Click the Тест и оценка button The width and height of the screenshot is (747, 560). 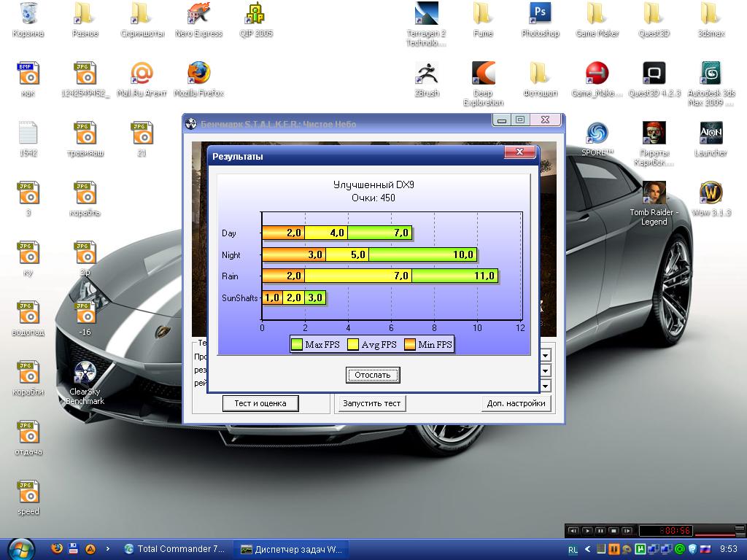260,403
